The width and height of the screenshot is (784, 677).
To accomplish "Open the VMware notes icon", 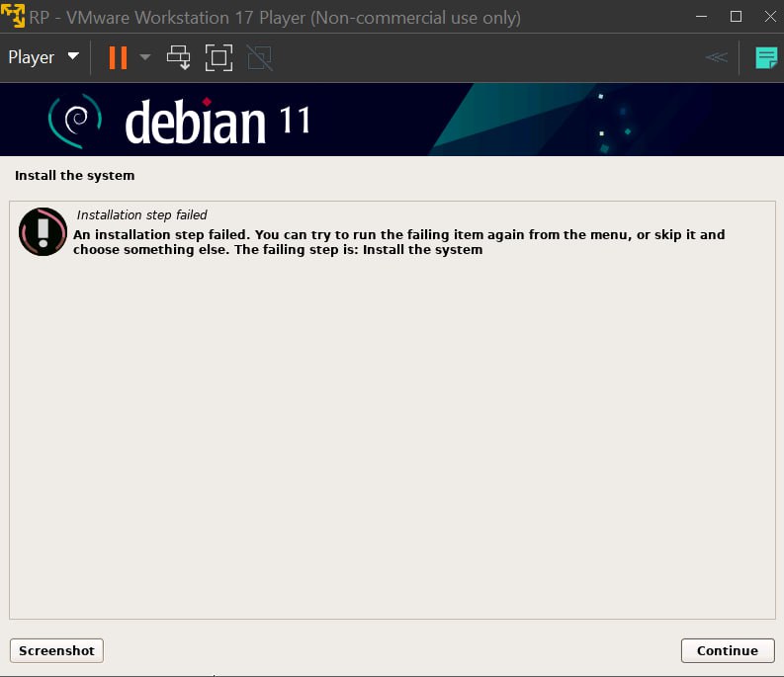I will click(x=766, y=58).
